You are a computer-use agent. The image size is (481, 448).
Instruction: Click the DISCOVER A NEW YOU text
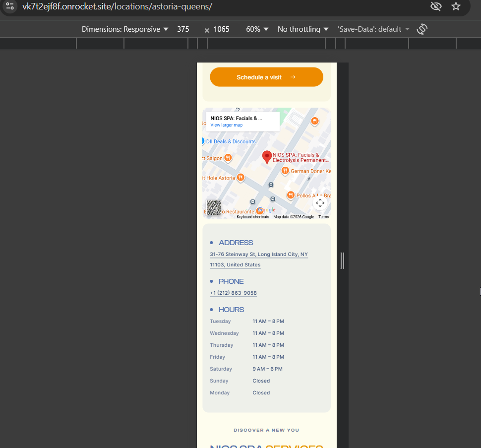tap(266, 430)
